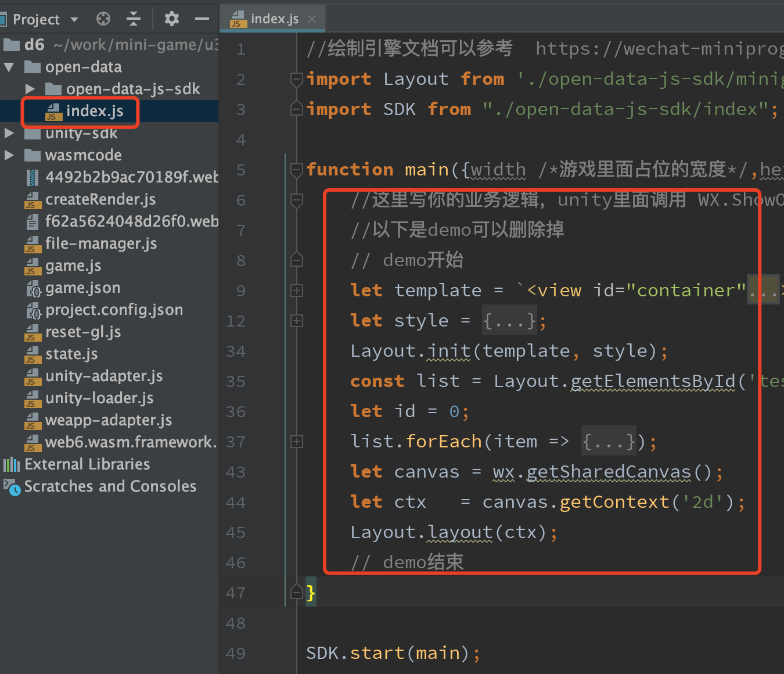Screen dimensions: 784x674
Task: Collapse function main fold on line 5
Action: click(x=297, y=170)
